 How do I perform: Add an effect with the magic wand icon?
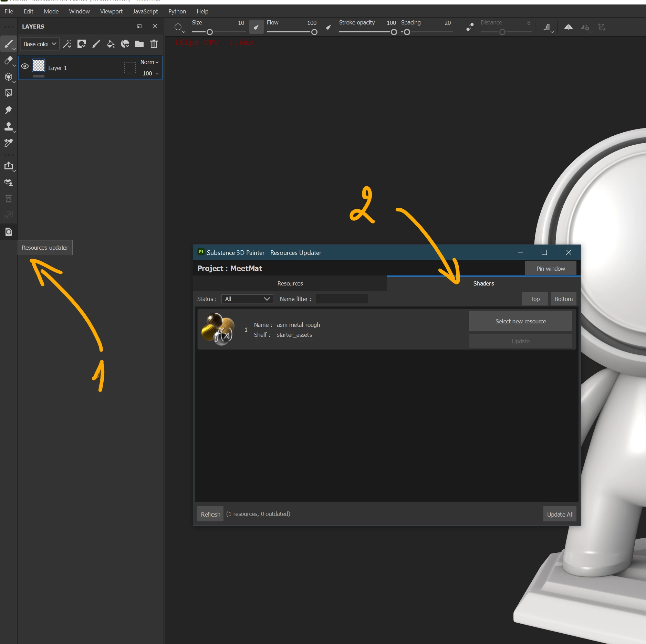point(67,44)
